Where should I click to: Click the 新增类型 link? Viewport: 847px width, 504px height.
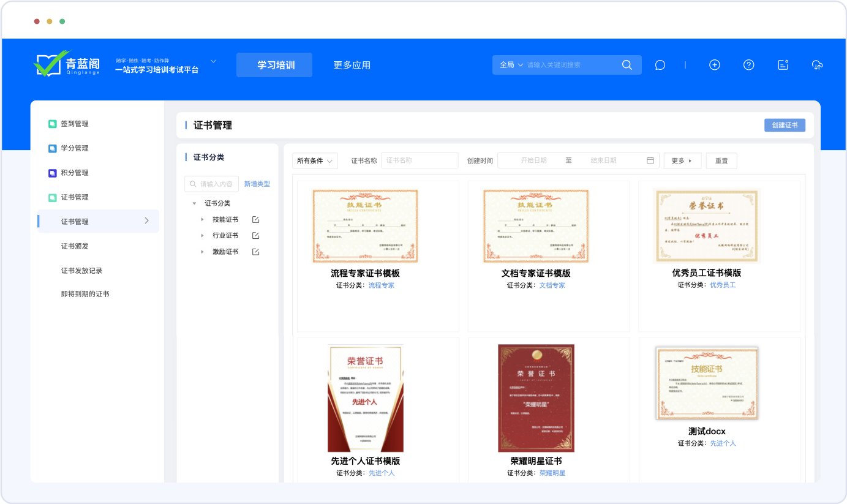tap(257, 184)
